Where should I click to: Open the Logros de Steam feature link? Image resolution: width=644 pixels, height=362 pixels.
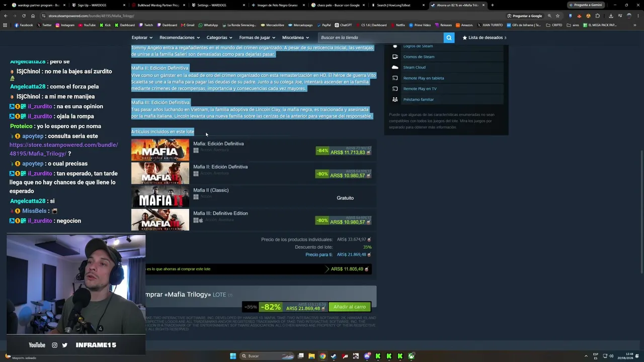pos(418,46)
